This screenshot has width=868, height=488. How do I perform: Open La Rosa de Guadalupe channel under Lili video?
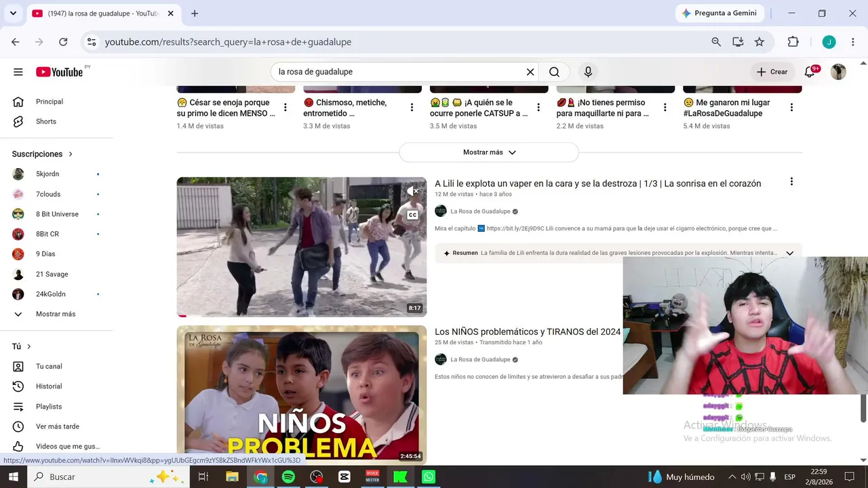click(x=480, y=211)
